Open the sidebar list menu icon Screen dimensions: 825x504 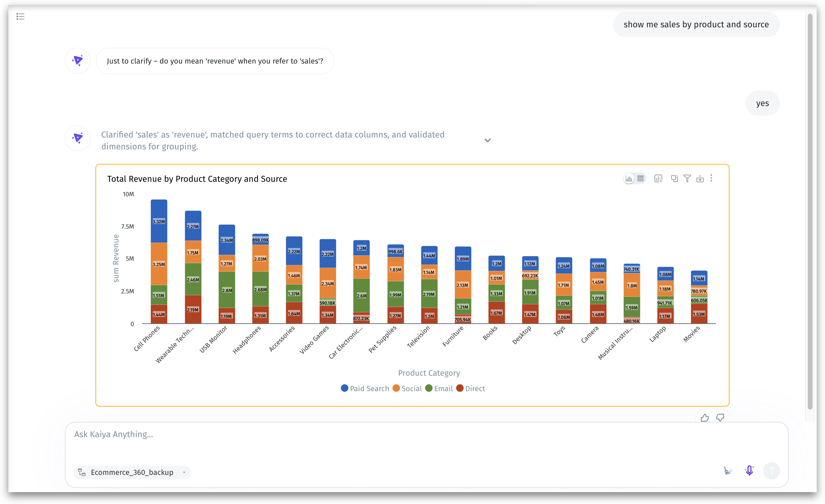20,16
